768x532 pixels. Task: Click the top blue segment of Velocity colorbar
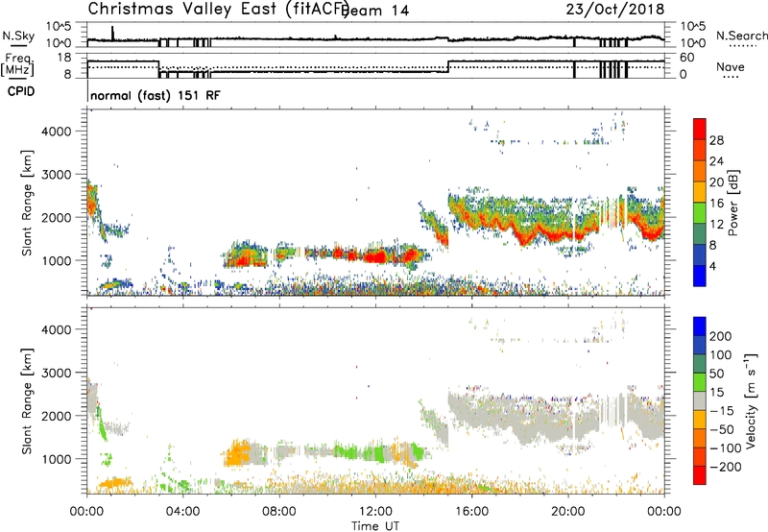coord(700,326)
